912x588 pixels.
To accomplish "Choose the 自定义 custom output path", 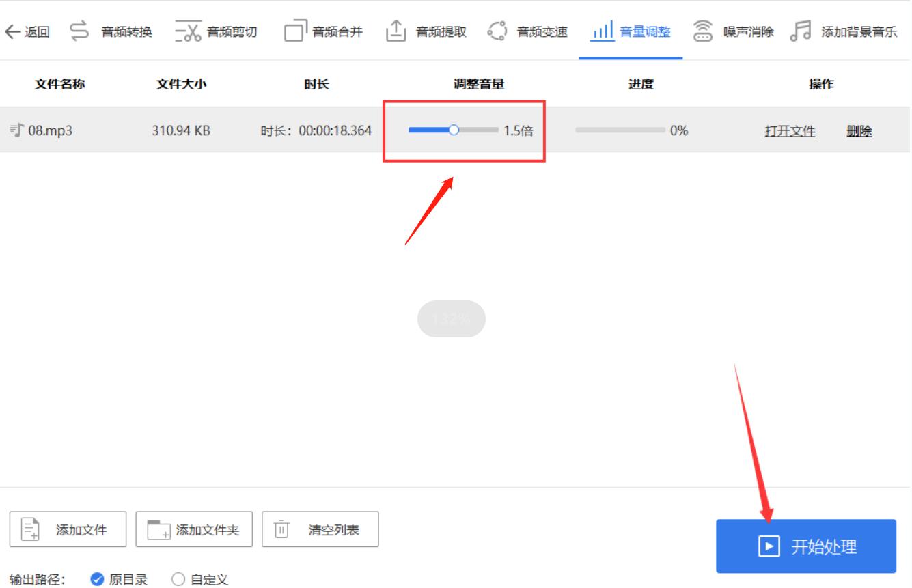I will (x=178, y=579).
